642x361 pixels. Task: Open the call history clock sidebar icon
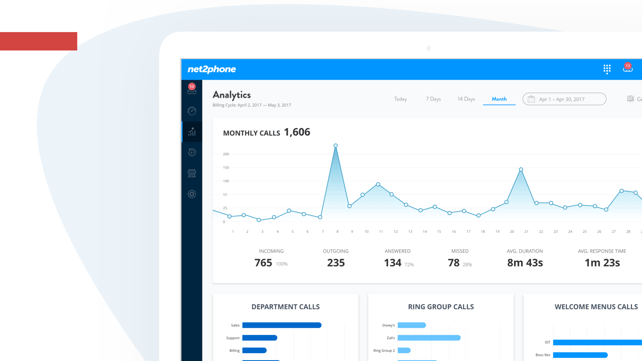pos(192,152)
